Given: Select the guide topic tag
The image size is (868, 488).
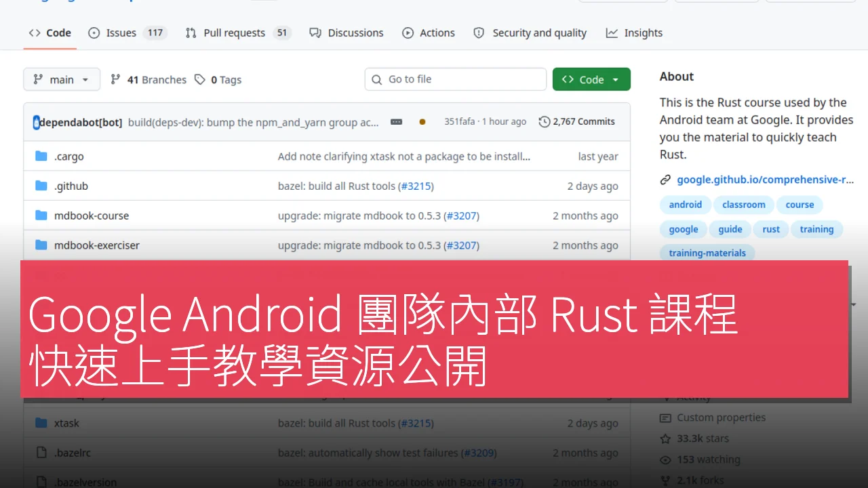Looking at the screenshot, I should (x=730, y=229).
